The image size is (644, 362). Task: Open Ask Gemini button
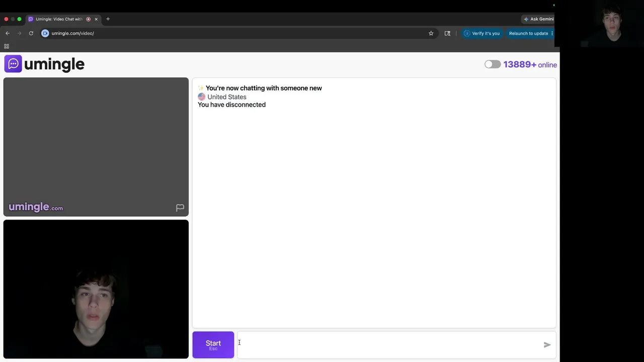pyautogui.click(x=538, y=19)
